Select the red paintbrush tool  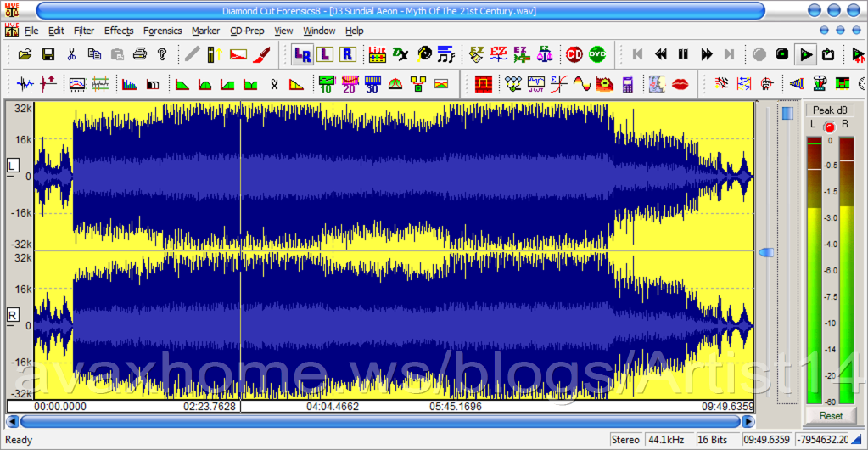pos(261,54)
